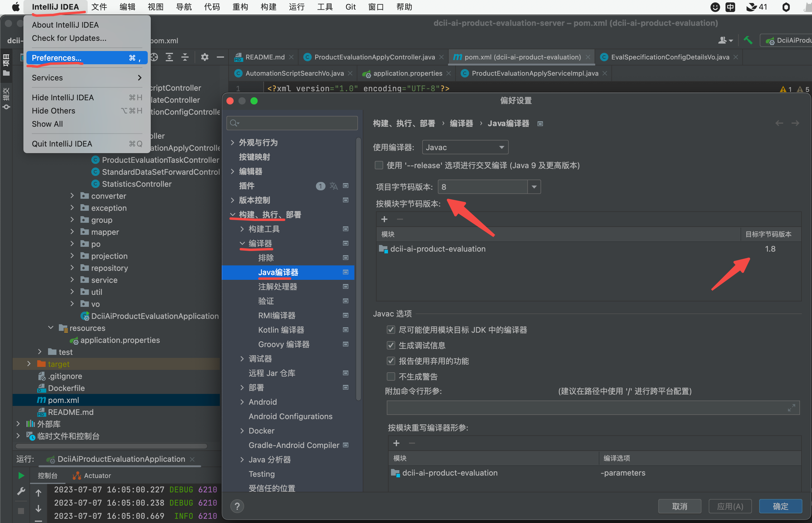Viewport: 812px width, 523px height.
Task: Click the expand icon in the 附加命令行形参 field
Action: [x=791, y=408]
